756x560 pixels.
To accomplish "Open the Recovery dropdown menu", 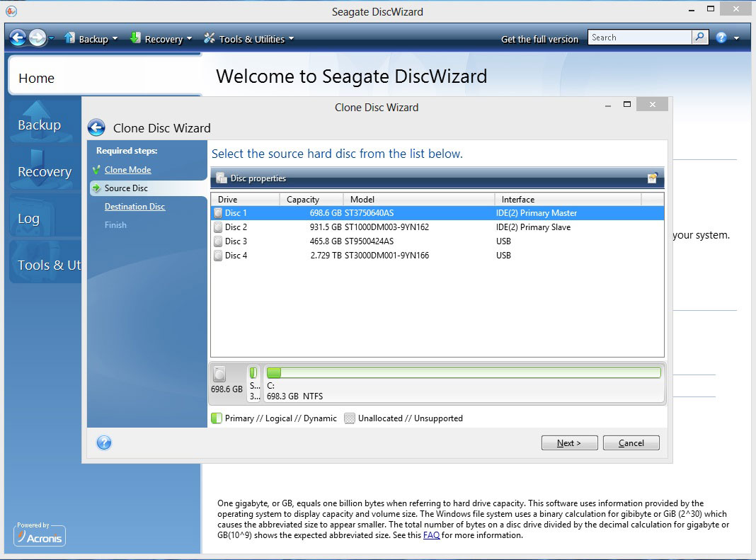I will tap(161, 39).
